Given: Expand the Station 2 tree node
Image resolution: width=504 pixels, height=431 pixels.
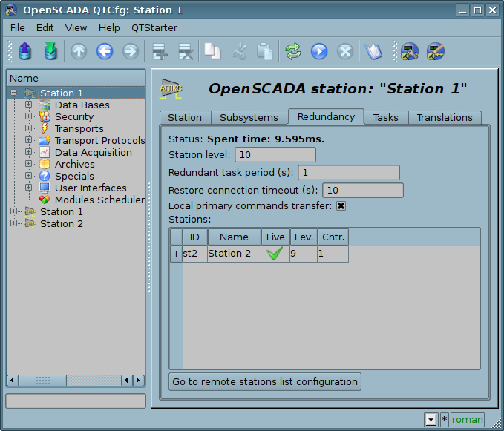Looking at the screenshot, I should (x=13, y=223).
